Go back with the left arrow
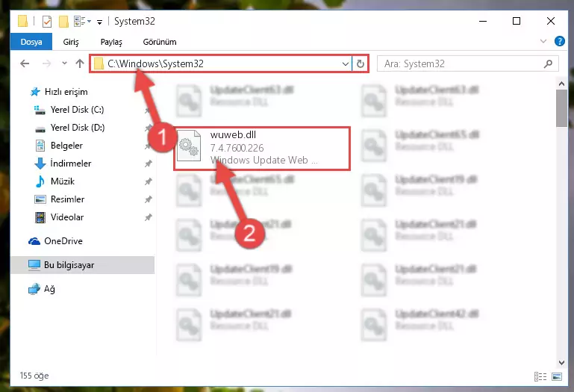574x392 pixels. tap(25, 63)
